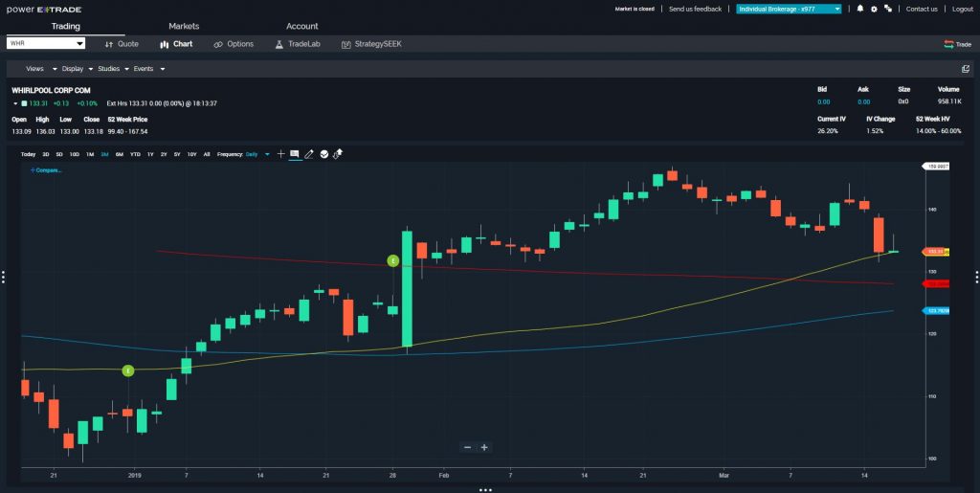Click the yellow current price tag 133.31
Viewport: 980px width, 493px height.
pyautogui.click(x=936, y=252)
